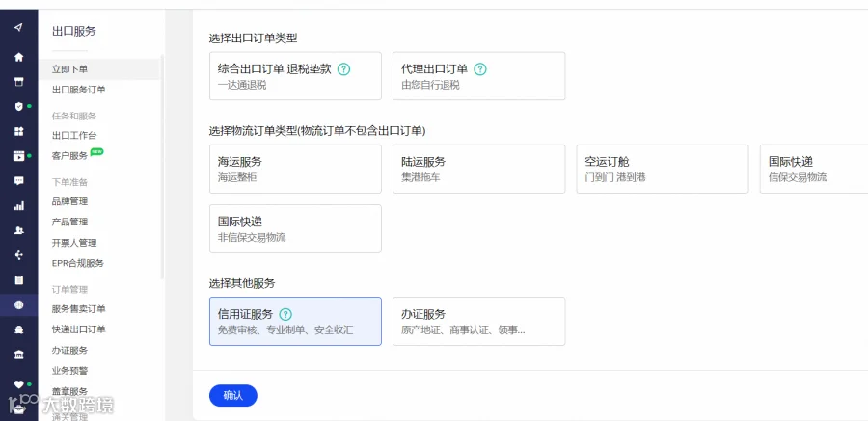The image size is (868, 421).
Task: Open 出口服务订单 in side menu
Action: (x=79, y=90)
